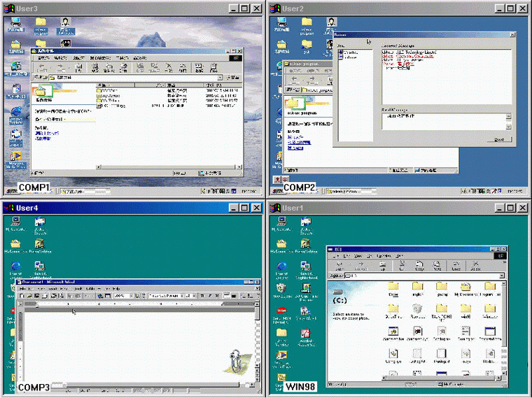Screen dimensions: 532x398
Task: Click My Computer icon on User4 desktop
Action: [x=15, y=222]
